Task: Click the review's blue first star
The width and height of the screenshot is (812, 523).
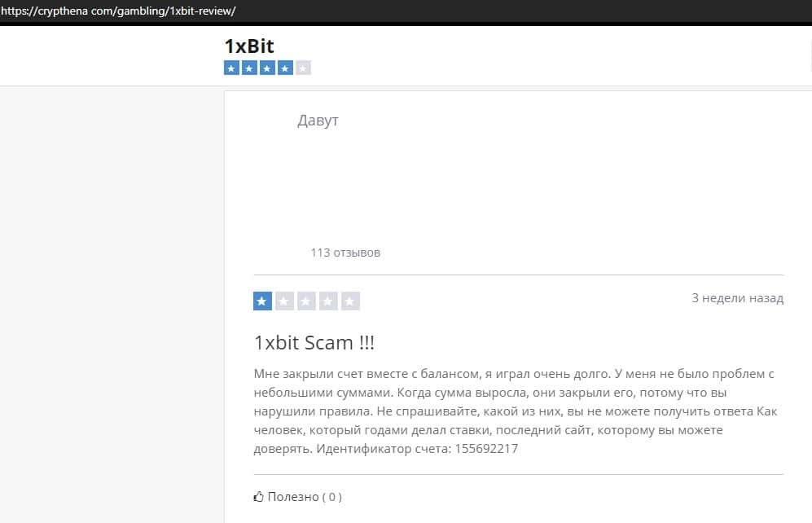Action: pyautogui.click(x=262, y=301)
